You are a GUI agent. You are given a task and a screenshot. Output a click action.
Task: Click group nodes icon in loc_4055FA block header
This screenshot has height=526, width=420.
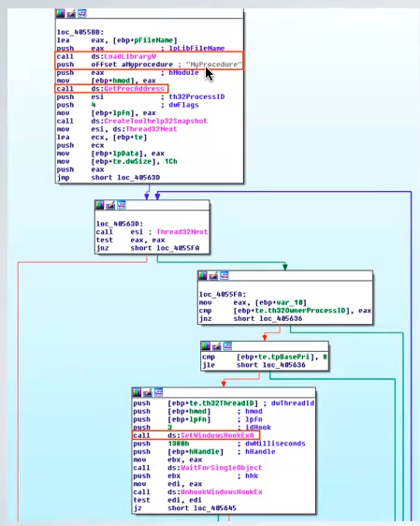coord(224,275)
